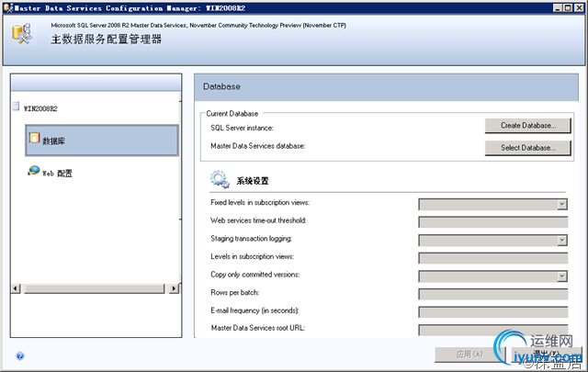
Task: Click the Web configuration globe icon
Action: click(34, 171)
